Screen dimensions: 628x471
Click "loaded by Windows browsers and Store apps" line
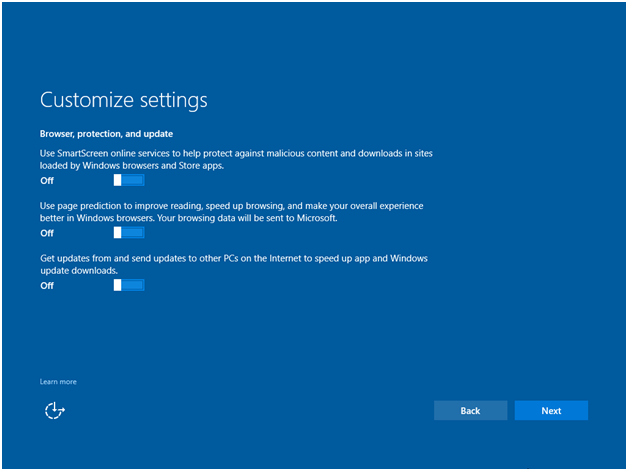(x=132, y=166)
